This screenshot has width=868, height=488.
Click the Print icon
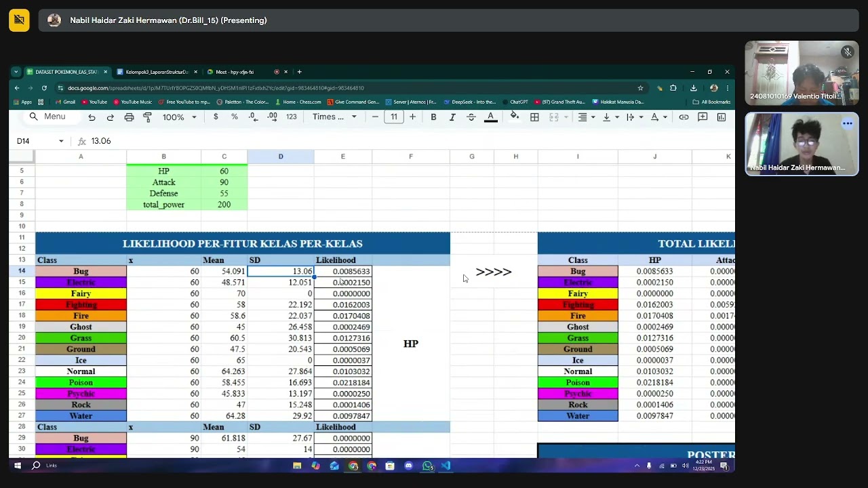(129, 117)
